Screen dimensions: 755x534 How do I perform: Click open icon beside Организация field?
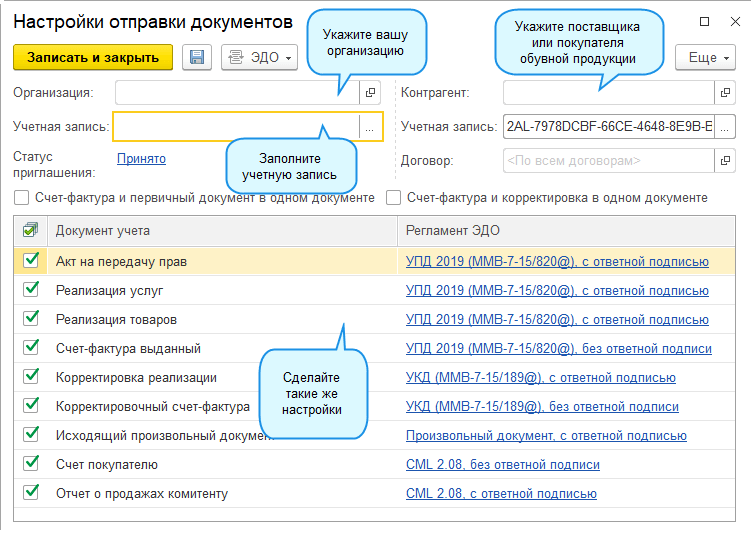pos(370,93)
